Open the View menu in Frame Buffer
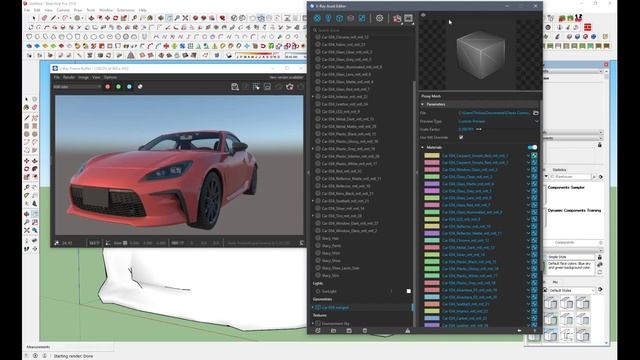This screenshot has height=360, width=640. (x=96, y=77)
